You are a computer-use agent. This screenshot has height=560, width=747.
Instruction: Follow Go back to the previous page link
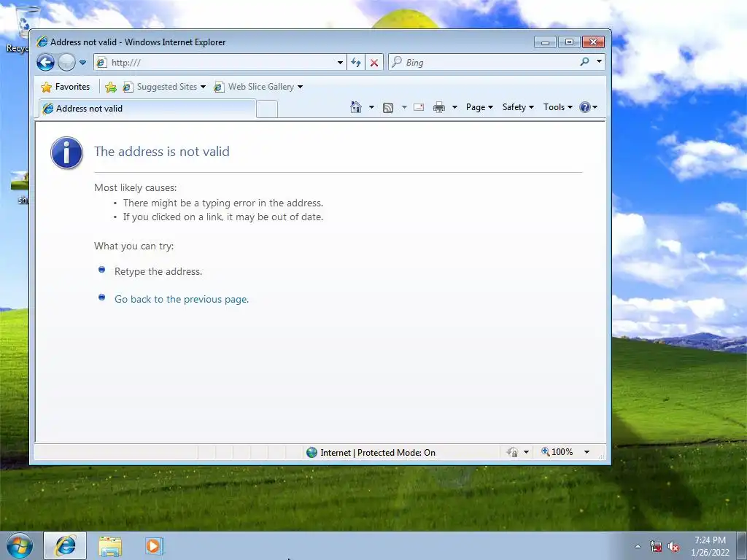pyautogui.click(x=182, y=299)
